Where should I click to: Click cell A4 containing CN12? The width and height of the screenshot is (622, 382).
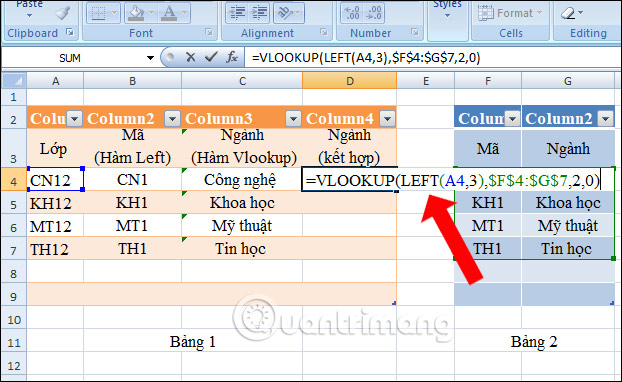[55, 180]
